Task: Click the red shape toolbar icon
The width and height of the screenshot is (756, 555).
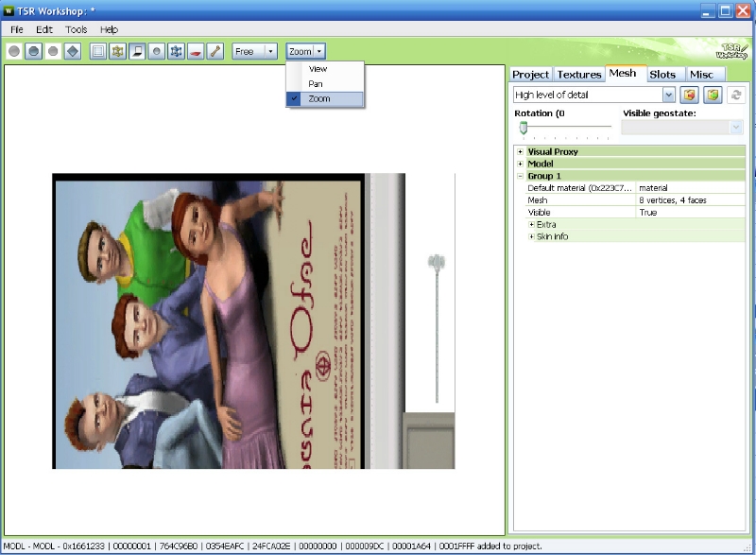Action: [196, 51]
